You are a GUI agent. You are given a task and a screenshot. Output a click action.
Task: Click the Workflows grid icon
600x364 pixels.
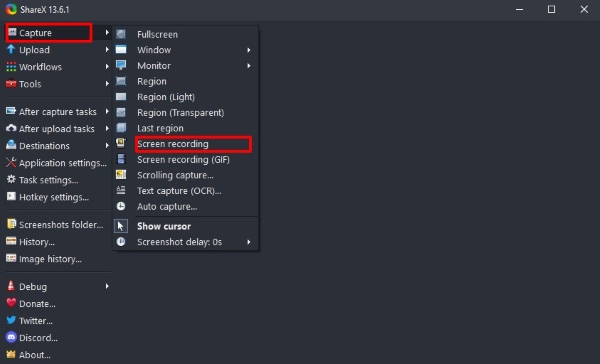(x=11, y=67)
